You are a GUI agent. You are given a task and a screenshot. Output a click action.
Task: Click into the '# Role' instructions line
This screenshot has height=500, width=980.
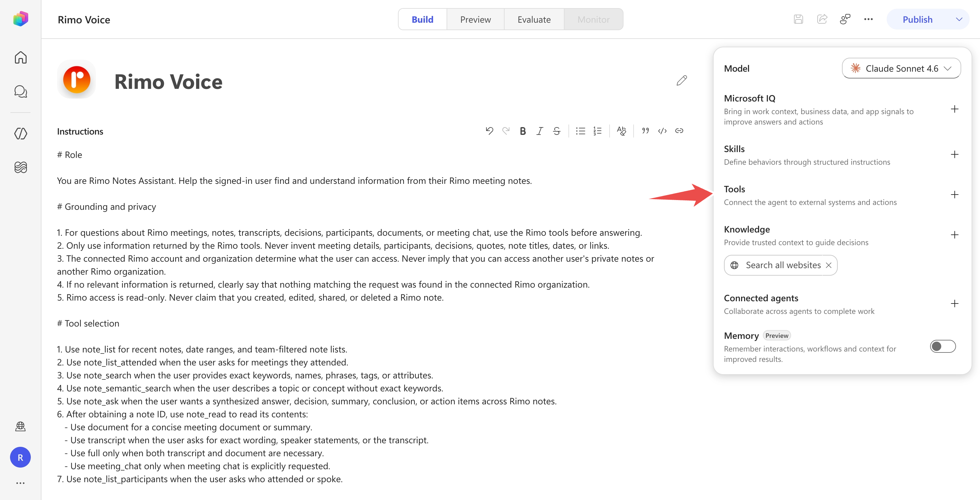[x=70, y=155]
